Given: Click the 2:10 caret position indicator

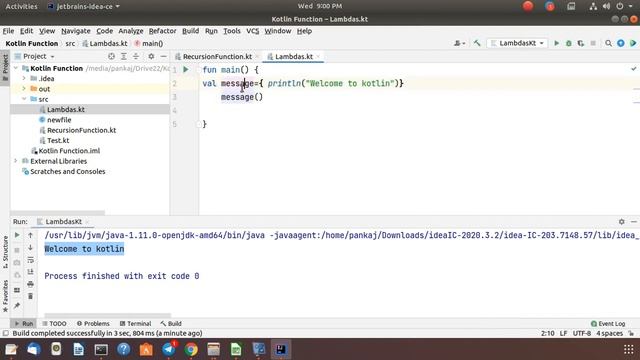Looking at the screenshot, I should 547,333.
